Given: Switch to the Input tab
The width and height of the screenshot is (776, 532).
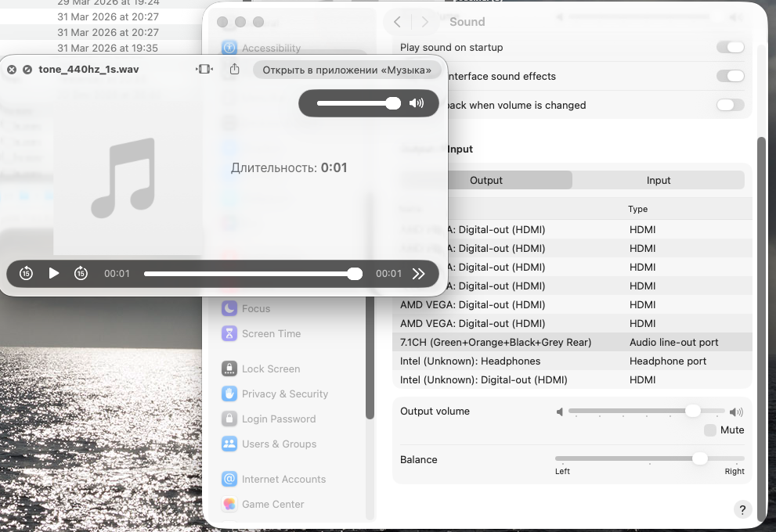Looking at the screenshot, I should 659,181.
